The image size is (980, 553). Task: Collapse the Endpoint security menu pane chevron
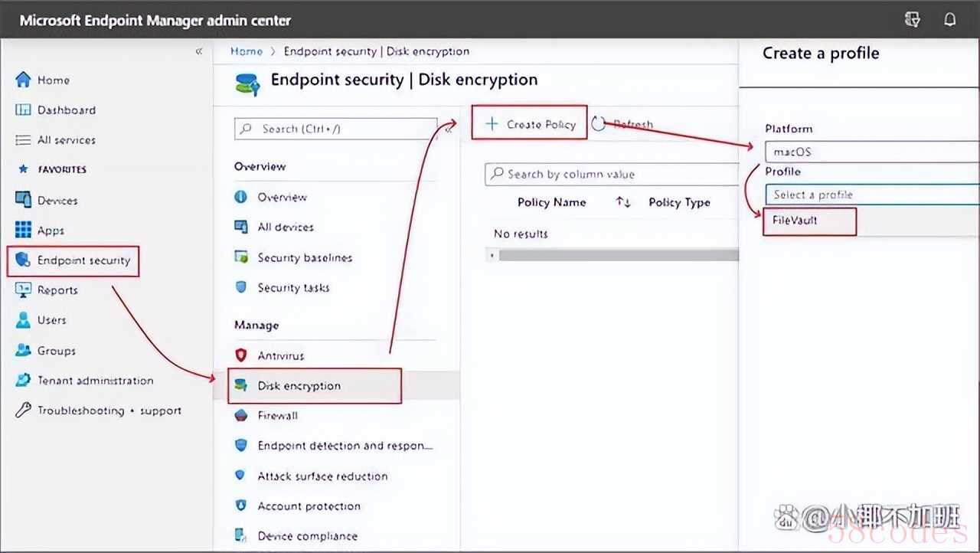[449, 129]
